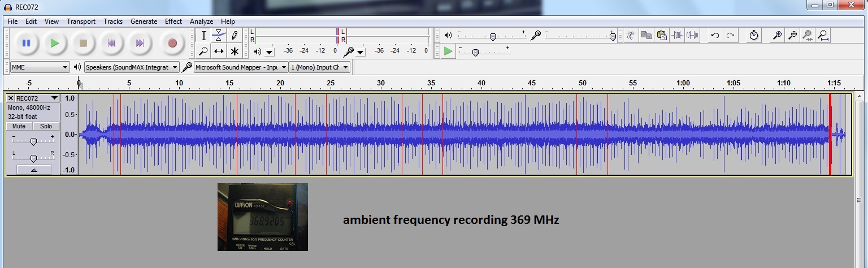The height and width of the screenshot is (268, 868).
Task: Collapse the REC072 track with arrow button
Action: coord(33,170)
